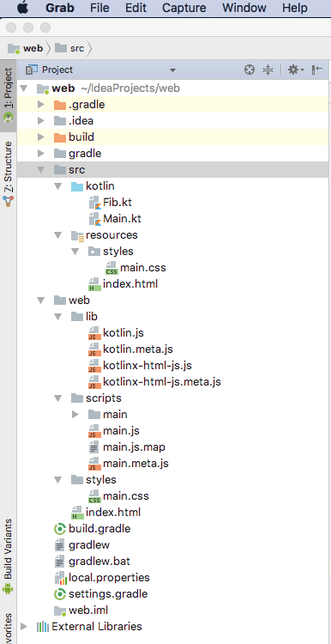The height and width of the screenshot is (644, 331).
Task: Expand the External Libraries node
Action: click(24, 626)
